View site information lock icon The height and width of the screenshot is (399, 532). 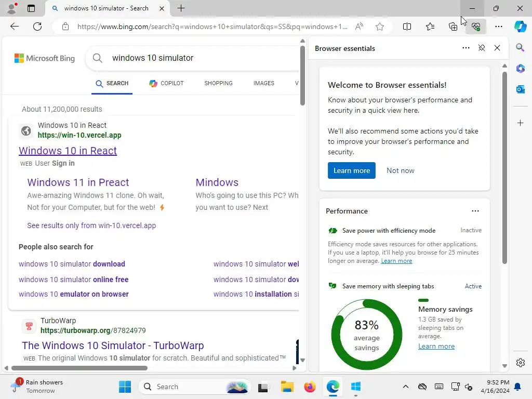point(65,26)
